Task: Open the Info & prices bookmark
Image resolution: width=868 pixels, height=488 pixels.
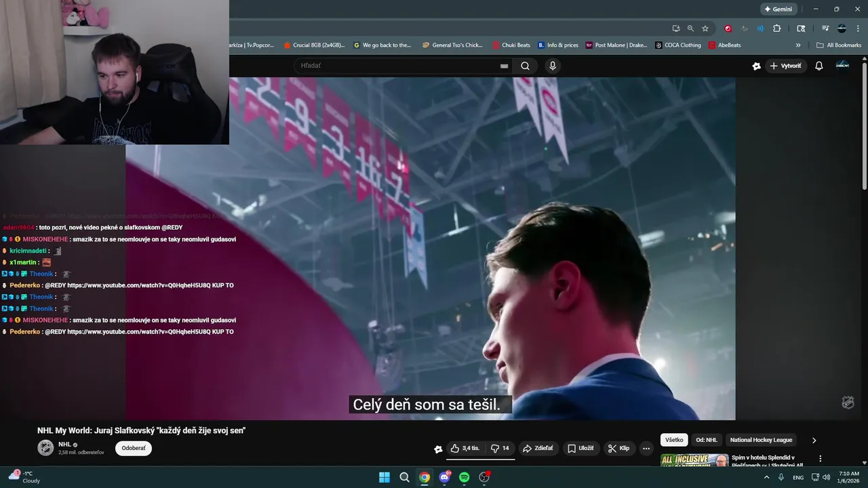Action: [x=558, y=45]
